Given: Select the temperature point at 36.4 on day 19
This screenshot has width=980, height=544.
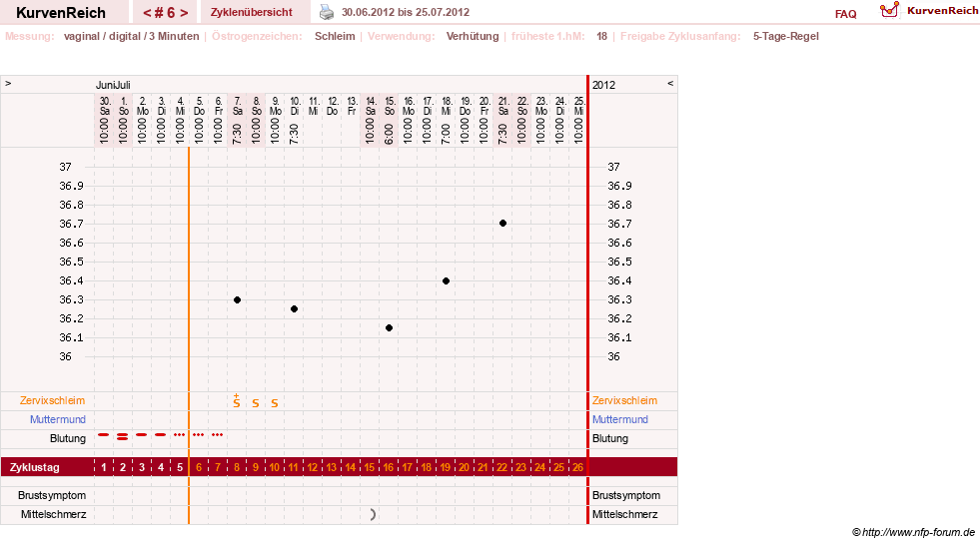Looking at the screenshot, I should pyautogui.click(x=446, y=281).
